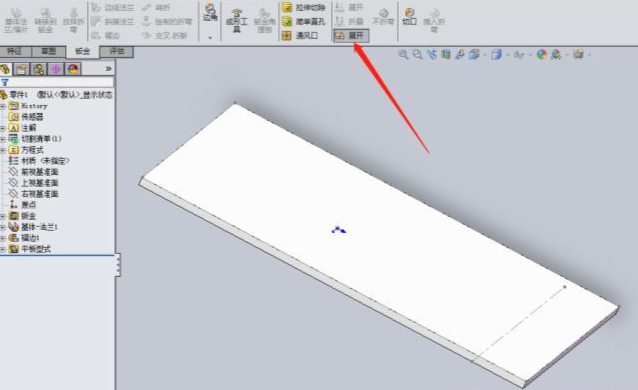The height and width of the screenshot is (390, 638).
Task: Switch to the 评估 evaluate tab
Action: 117,51
